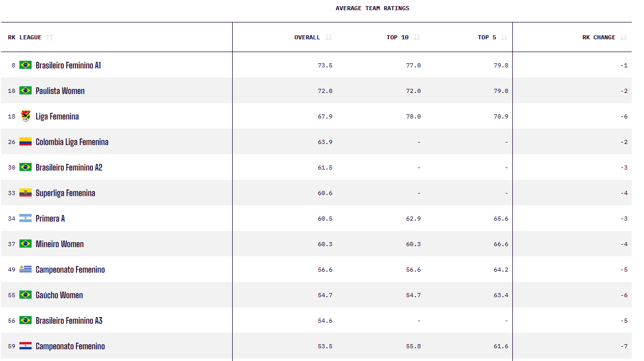The height and width of the screenshot is (361, 644).
Task: Click the RK CHANGE column header label
Action: pyautogui.click(x=599, y=37)
